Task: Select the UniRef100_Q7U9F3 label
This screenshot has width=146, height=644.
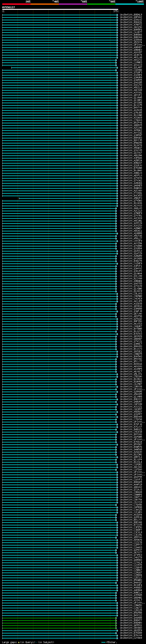Action: 131,72
